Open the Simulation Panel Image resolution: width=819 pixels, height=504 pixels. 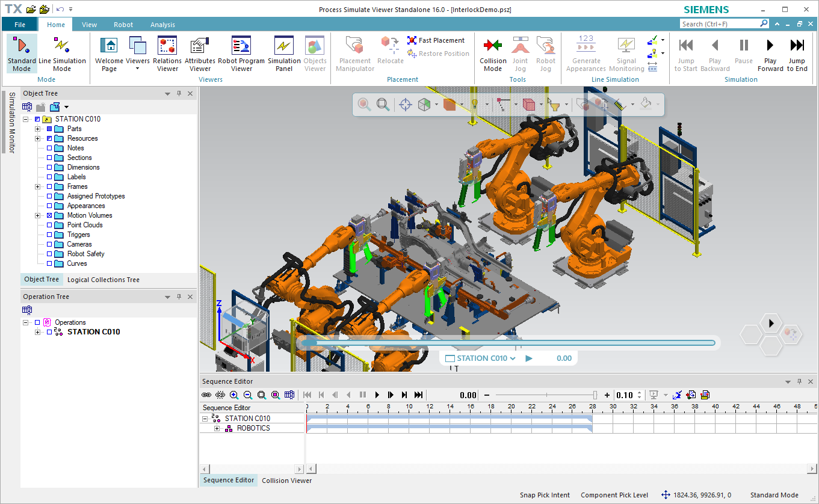click(x=284, y=53)
